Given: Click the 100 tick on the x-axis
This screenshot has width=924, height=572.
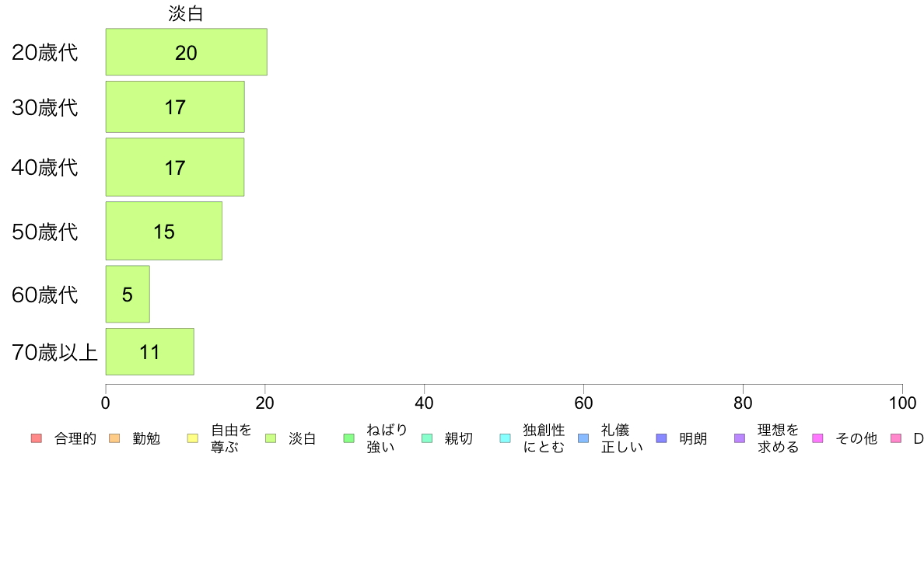Looking at the screenshot, I should tap(902, 403).
